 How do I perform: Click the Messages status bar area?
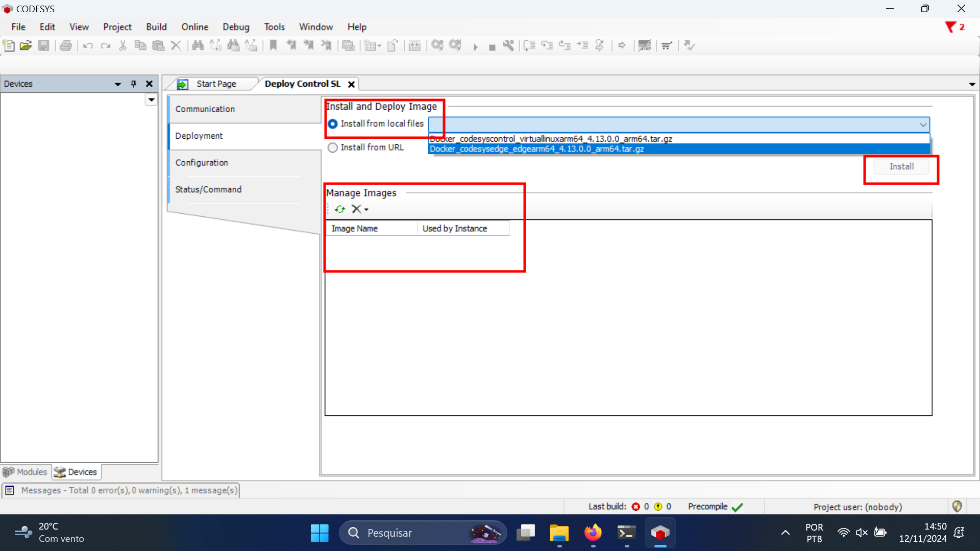(x=129, y=490)
